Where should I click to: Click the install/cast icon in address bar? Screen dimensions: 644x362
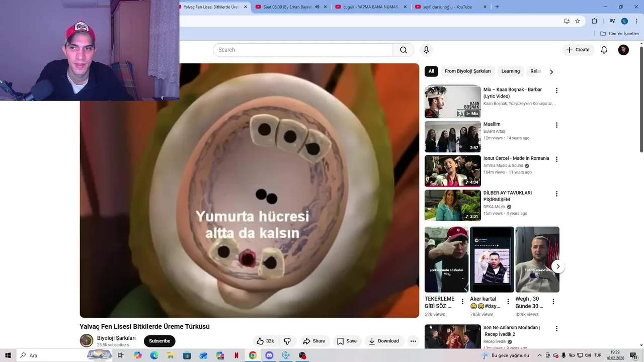[x=567, y=21]
